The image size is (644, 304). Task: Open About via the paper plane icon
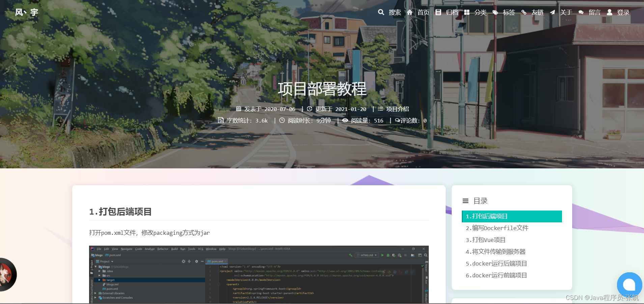[x=552, y=12]
